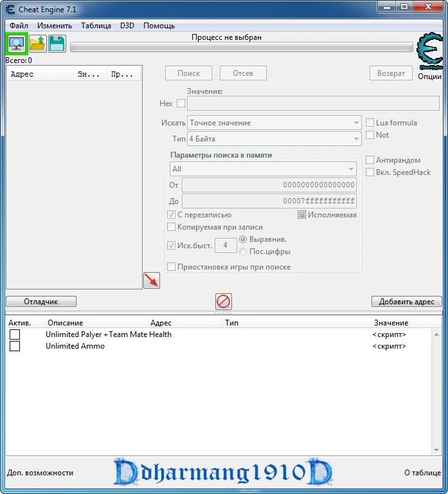Save table with the floppy disk icon
The width and height of the screenshot is (448, 494).
pyautogui.click(x=57, y=44)
